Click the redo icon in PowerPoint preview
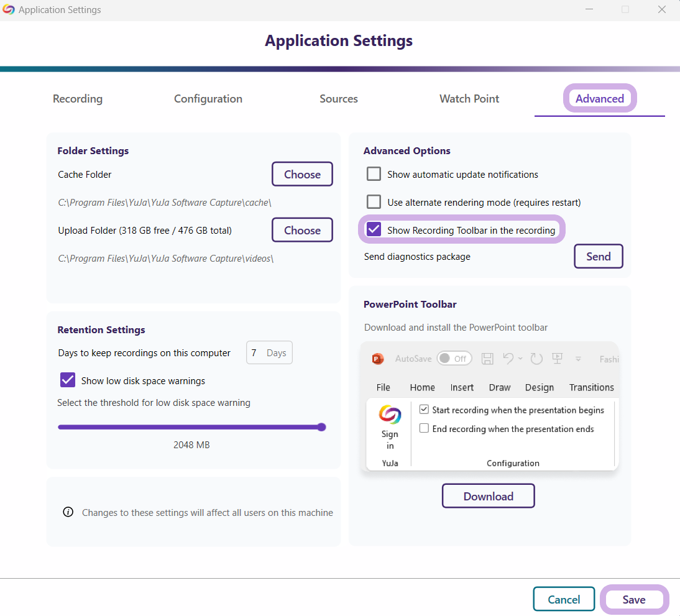Screen dimensions: 680x616 [x=536, y=359]
